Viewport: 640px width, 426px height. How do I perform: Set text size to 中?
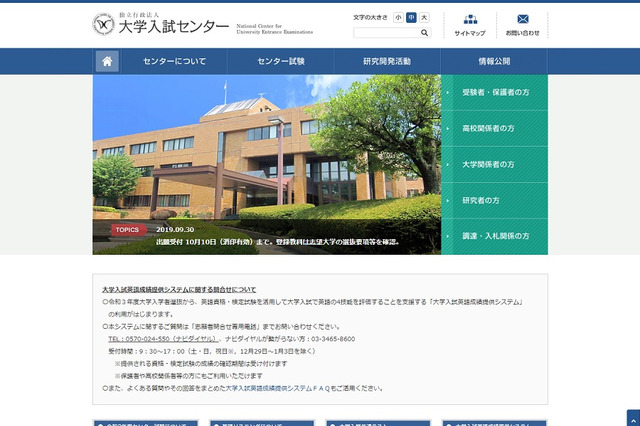(411, 18)
